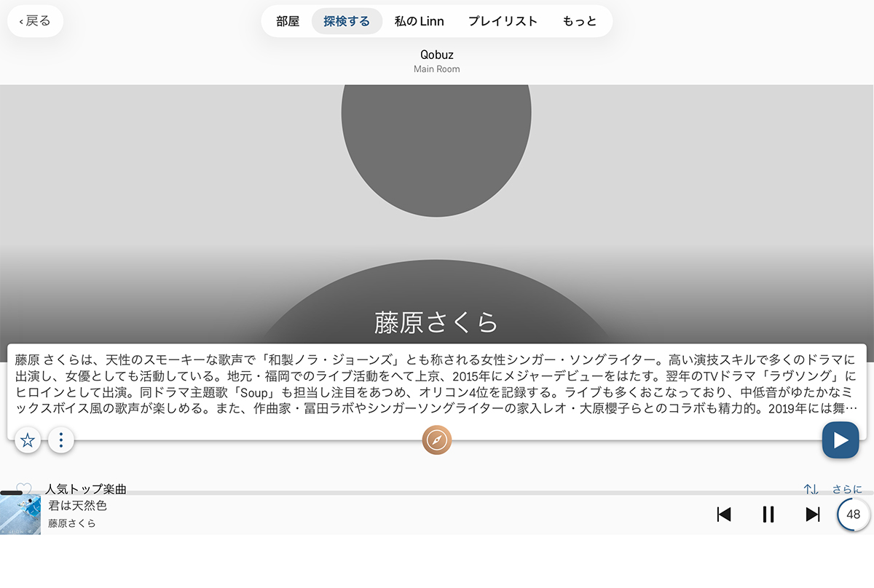Skip to the previous track

pyautogui.click(x=723, y=514)
